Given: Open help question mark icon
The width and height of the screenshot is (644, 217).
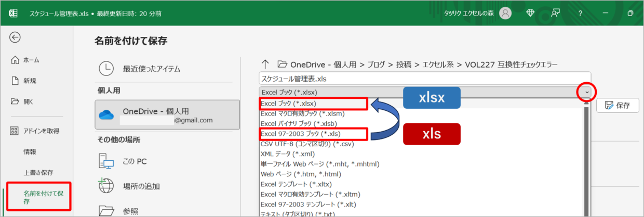Looking at the screenshot, I should (x=580, y=13).
